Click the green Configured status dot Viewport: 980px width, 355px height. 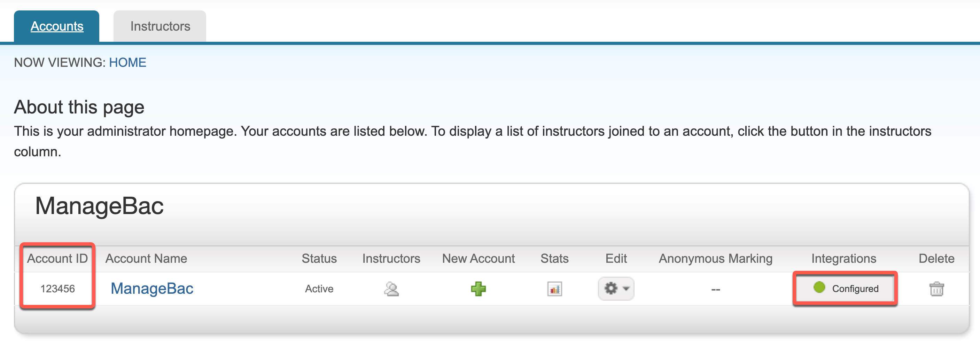tap(819, 287)
